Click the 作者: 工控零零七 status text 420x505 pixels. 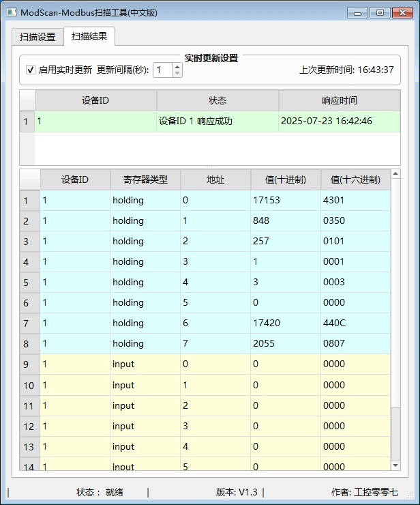365,492
